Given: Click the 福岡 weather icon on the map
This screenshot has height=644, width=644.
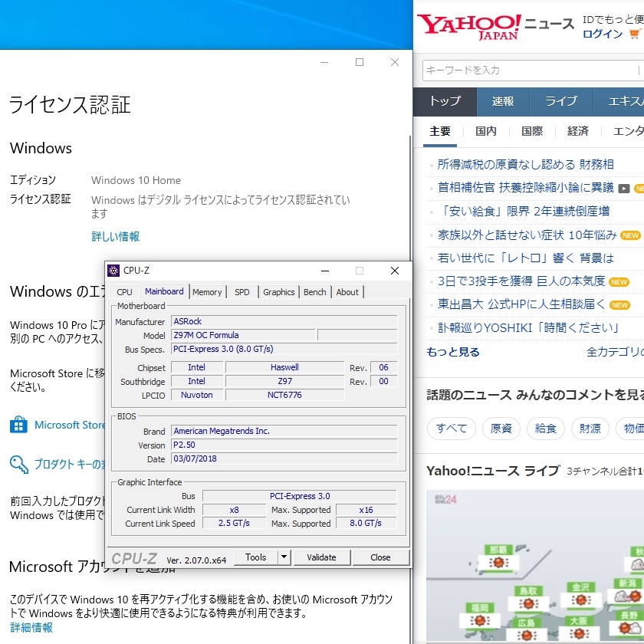Looking at the screenshot, I should click(479, 620).
